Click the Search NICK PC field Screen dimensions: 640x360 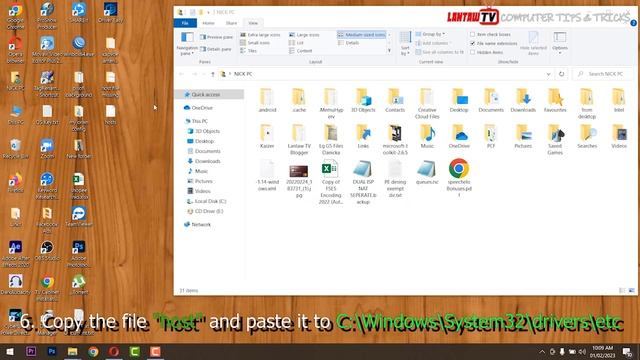point(602,74)
